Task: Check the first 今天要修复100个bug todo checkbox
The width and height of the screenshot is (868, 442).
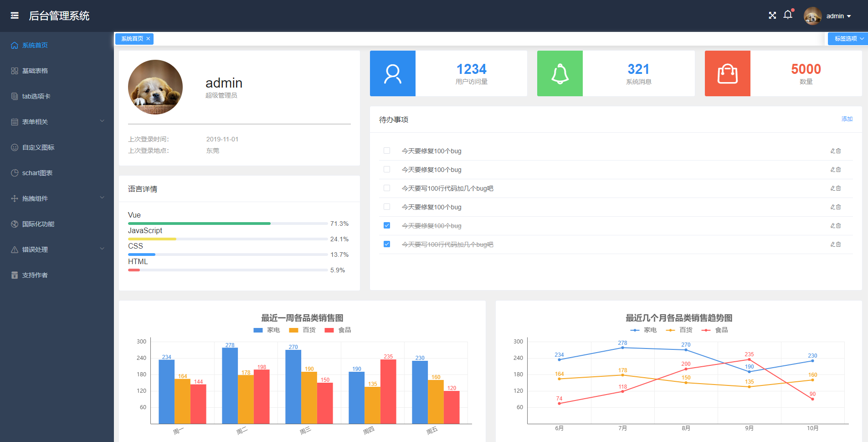Action: click(387, 151)
